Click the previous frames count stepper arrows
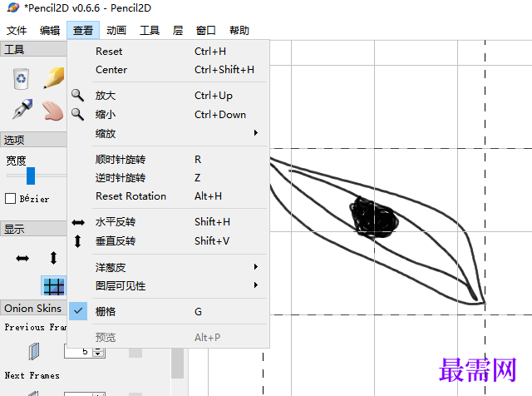Image resolution: width=532 pixels, height=396 pixels. [98, 352]
